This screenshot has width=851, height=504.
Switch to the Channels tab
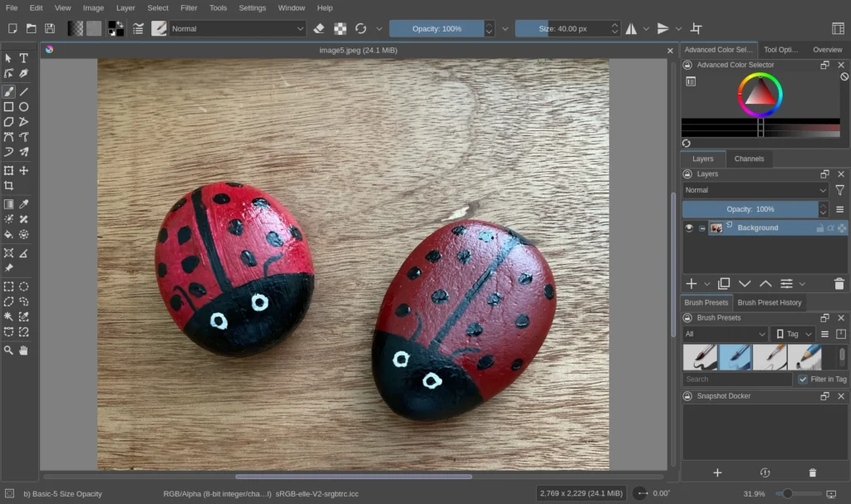point(749,159)
